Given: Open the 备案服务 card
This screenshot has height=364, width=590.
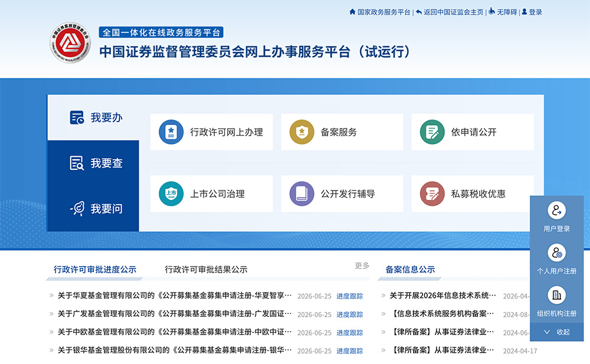Looking at the screenshot, I should coord(342,132).
